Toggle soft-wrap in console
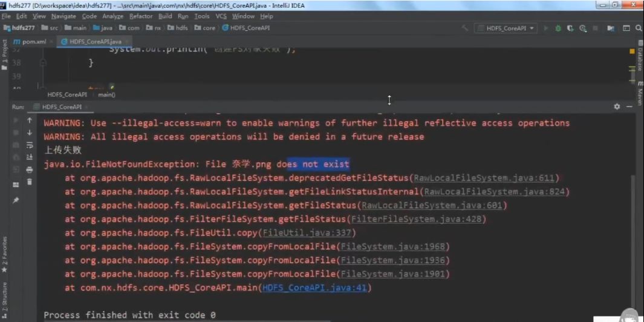644x322 pixels. [x=29, y=145]
